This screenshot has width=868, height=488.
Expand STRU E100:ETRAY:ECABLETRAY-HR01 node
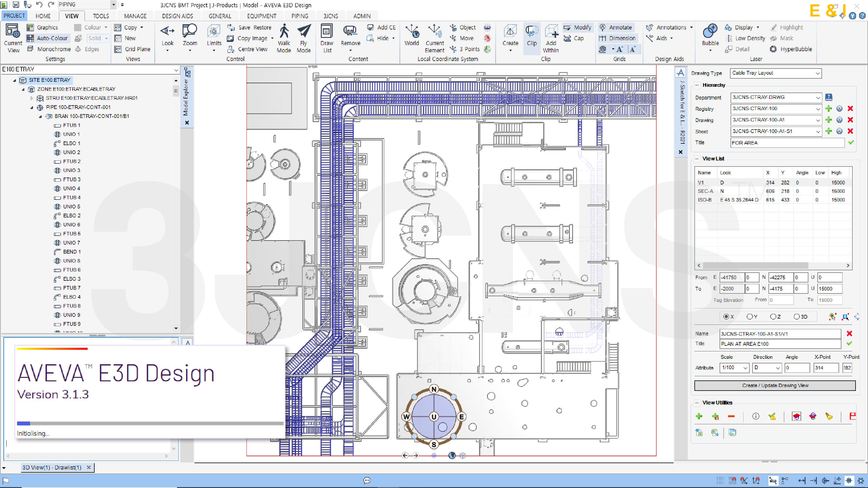(x=32, y=98)
